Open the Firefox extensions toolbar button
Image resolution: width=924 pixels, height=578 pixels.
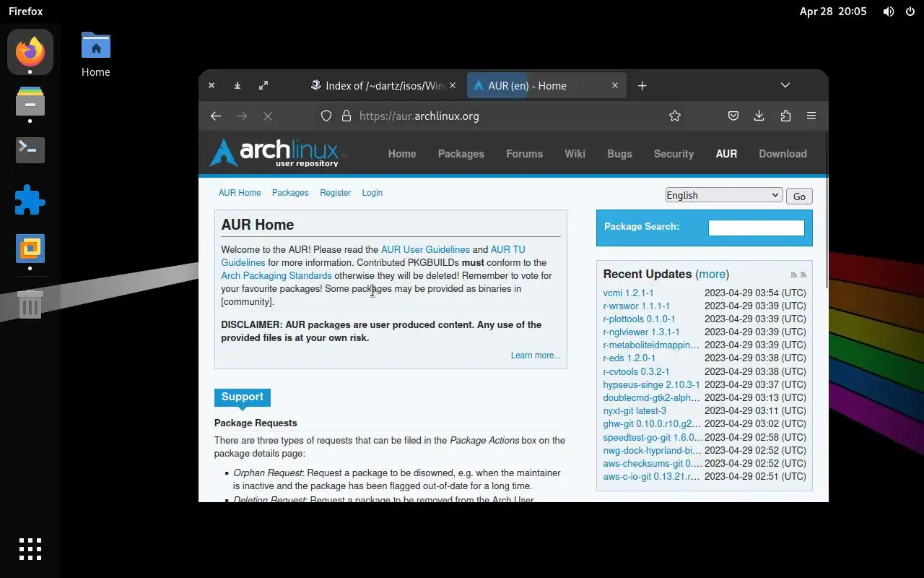(785, 116)
